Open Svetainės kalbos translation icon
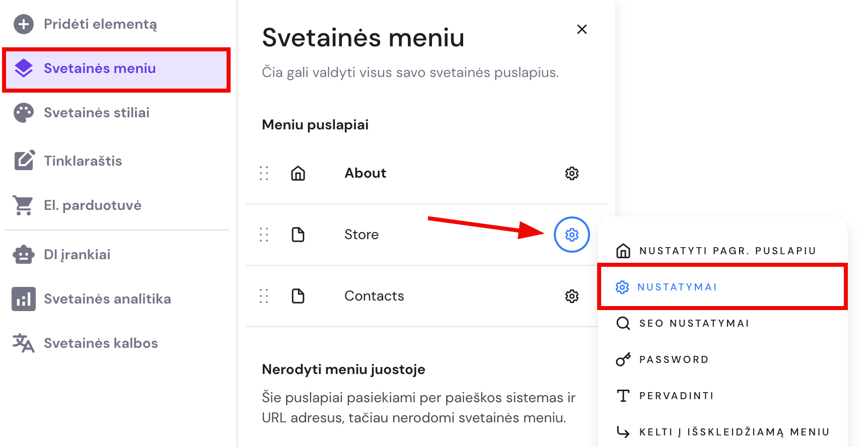Image resolution: width=868 pixels, height=447 pixels. (x=23, y=343)
